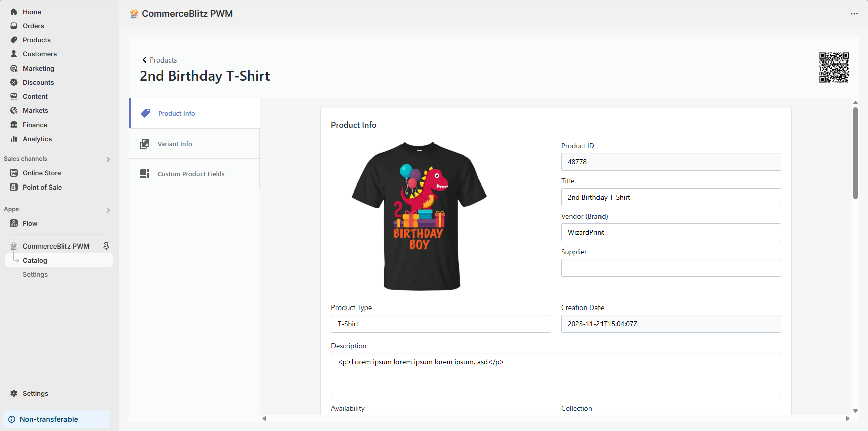The image size is (868, 431).
Task: Click the 'Product Info' card heading
Action: click(x=354, y=125)
